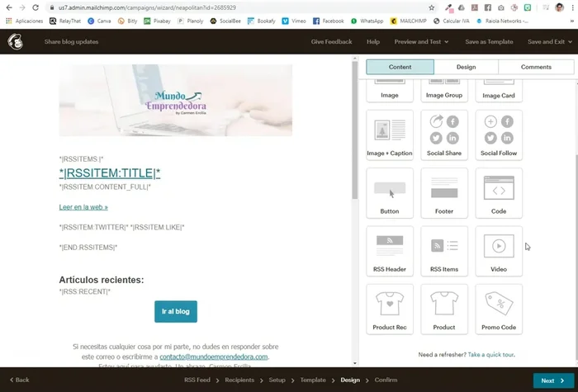Click the Share blog updates campaign title
578x392 pixels.
pyautogui.click(x=71, y=41)
